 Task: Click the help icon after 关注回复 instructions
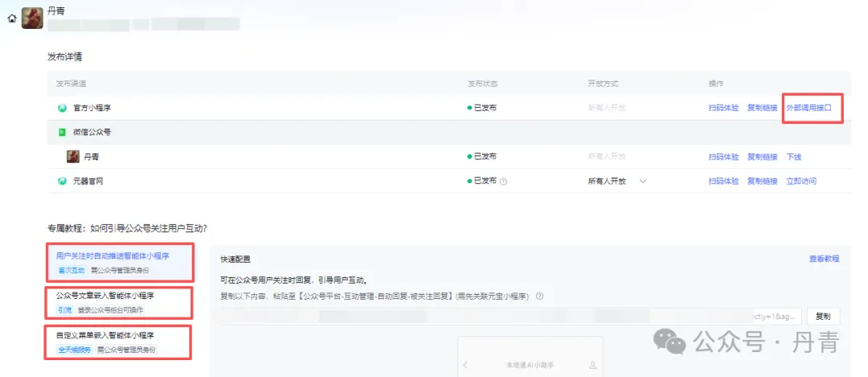click(x=540, y=296)
